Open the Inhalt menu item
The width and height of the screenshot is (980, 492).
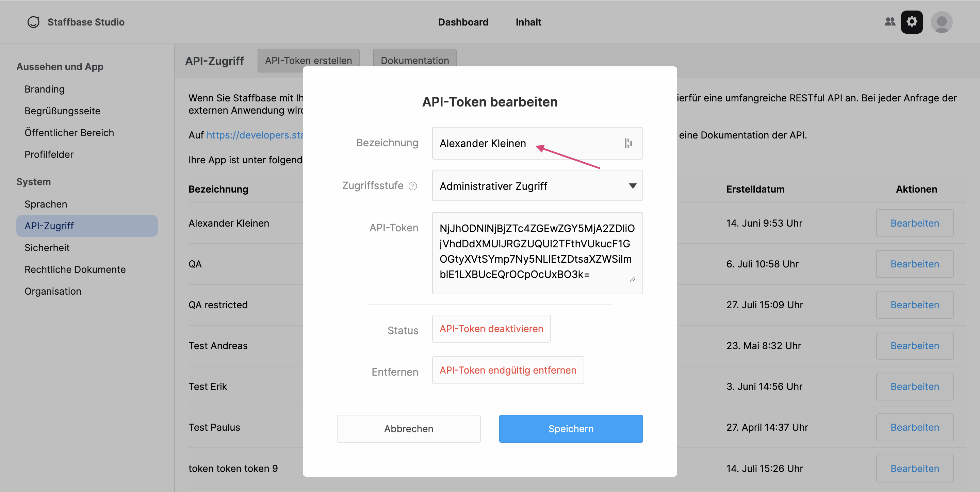tap(528, 22)
